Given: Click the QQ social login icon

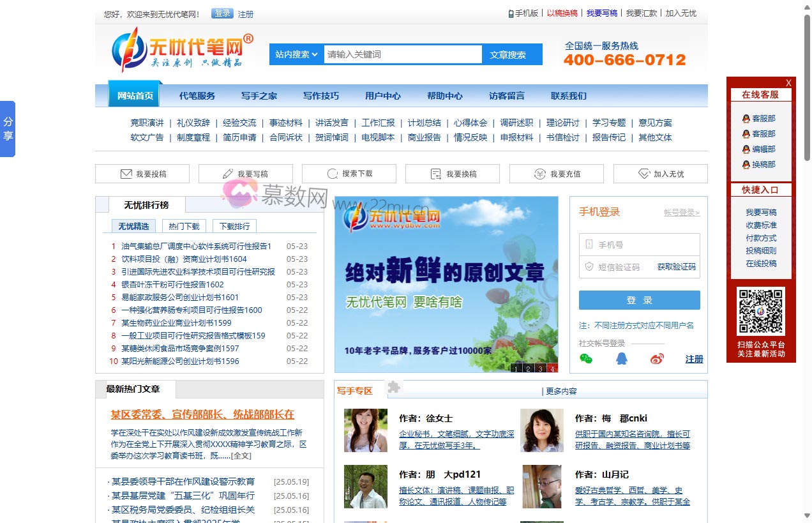Looking at the screenshot, I should (621, 359).
